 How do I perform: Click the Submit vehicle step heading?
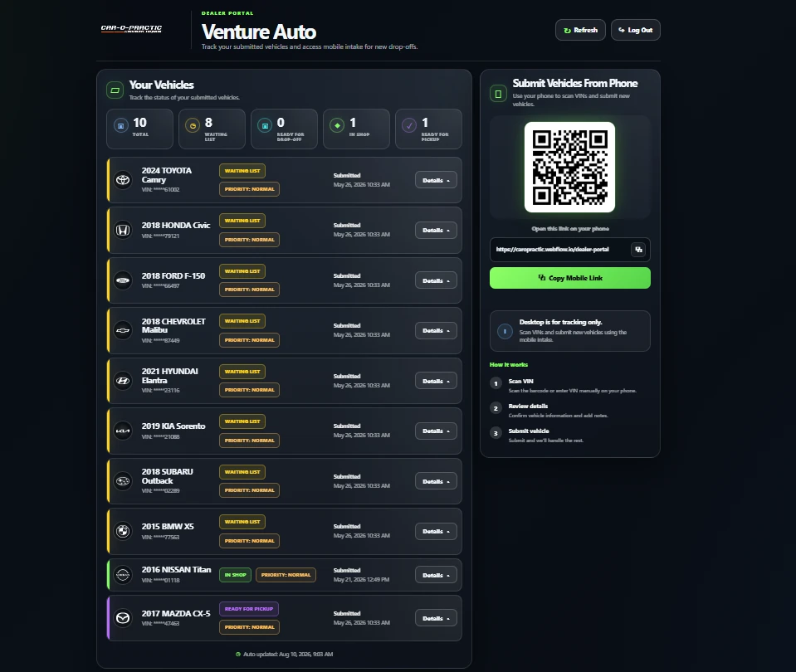[x=529, y=431]
